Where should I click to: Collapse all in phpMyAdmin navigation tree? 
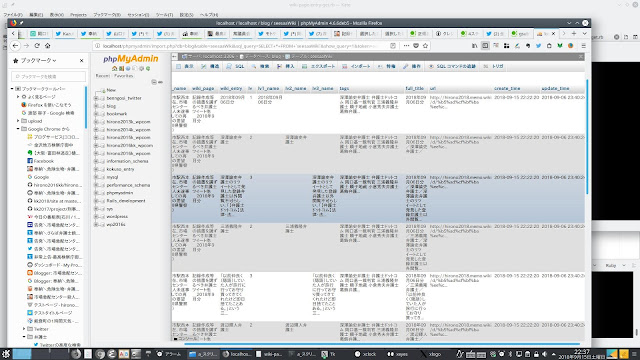click(154, 82)
